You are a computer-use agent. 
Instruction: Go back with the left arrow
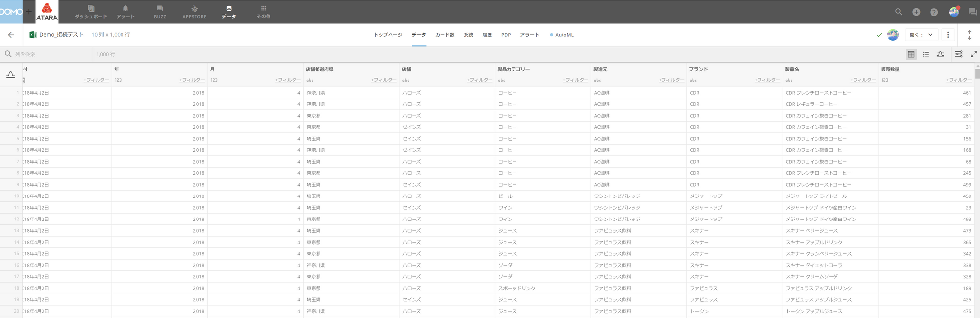[x=11, y=35]
